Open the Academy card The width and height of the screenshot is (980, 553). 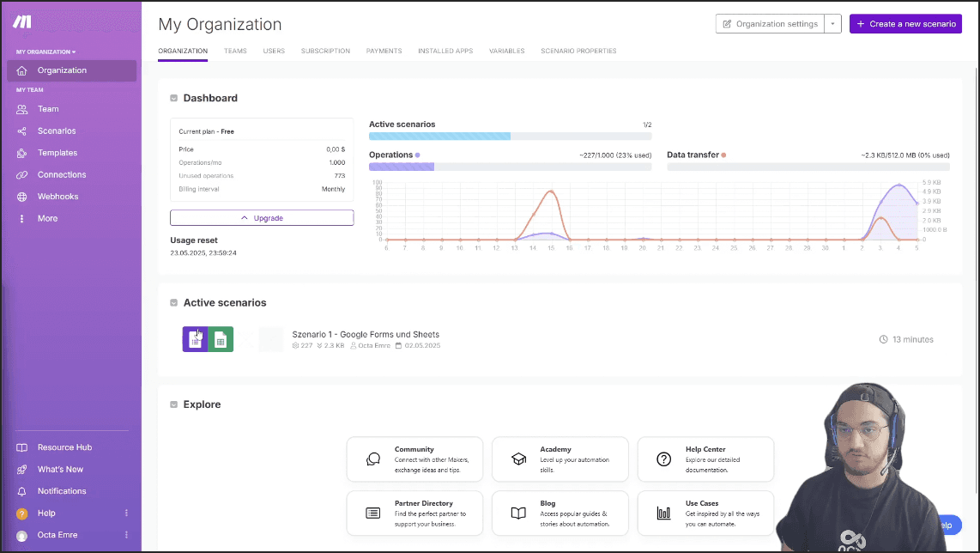[560, 459]
